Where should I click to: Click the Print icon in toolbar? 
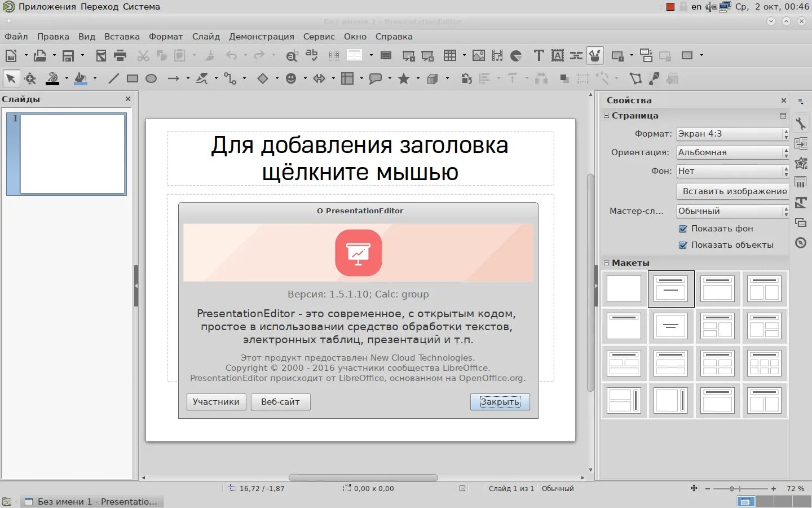(120, 55)
